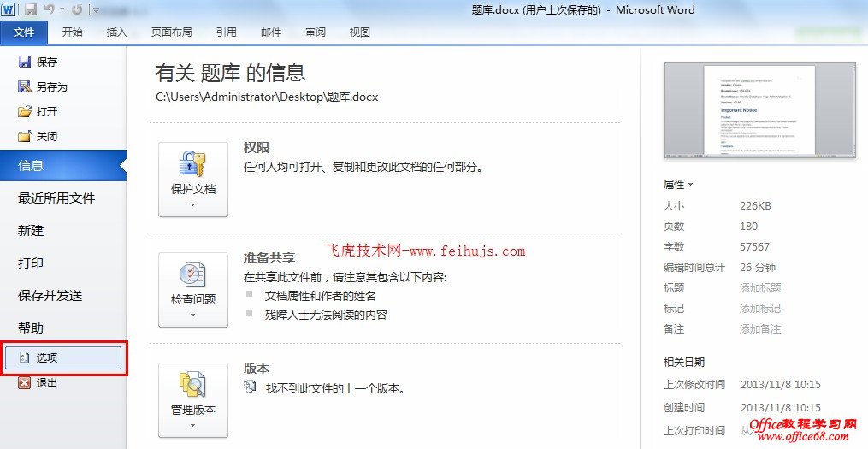
Task: Click the page count value 180
Action: 748,227
